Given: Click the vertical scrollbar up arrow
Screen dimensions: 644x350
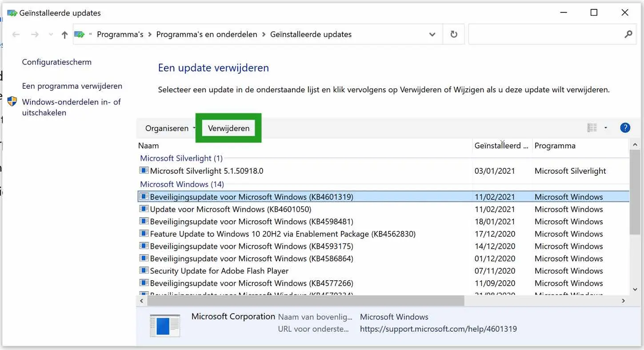Looking at the screenshot, I should point(635,144).
